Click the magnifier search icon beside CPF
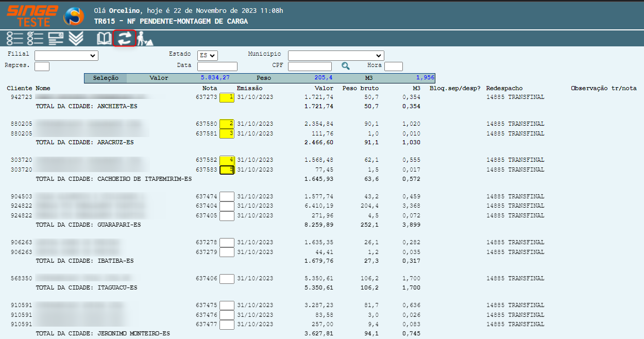644x339 pixels. point(346,66)
